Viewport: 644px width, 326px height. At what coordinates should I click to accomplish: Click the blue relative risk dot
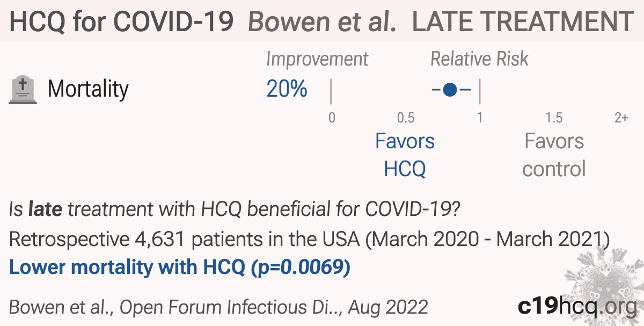pos(451,90)
